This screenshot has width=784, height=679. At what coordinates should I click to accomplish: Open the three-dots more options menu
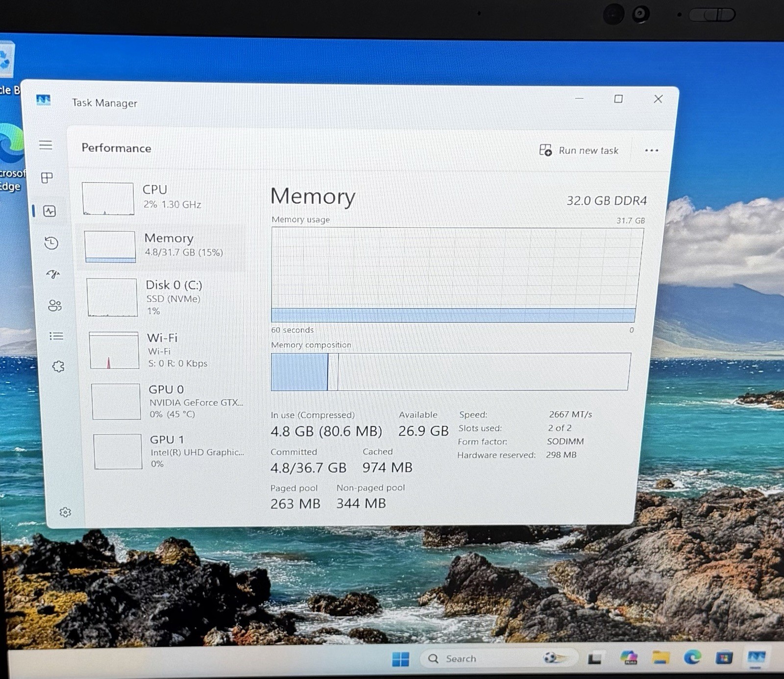point(651,150)
